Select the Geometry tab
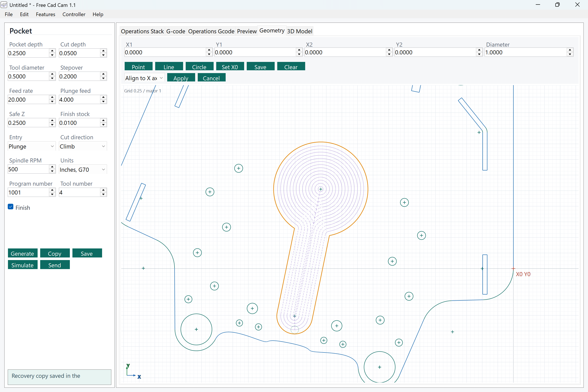The image size is (588, 392). [272, 31]
